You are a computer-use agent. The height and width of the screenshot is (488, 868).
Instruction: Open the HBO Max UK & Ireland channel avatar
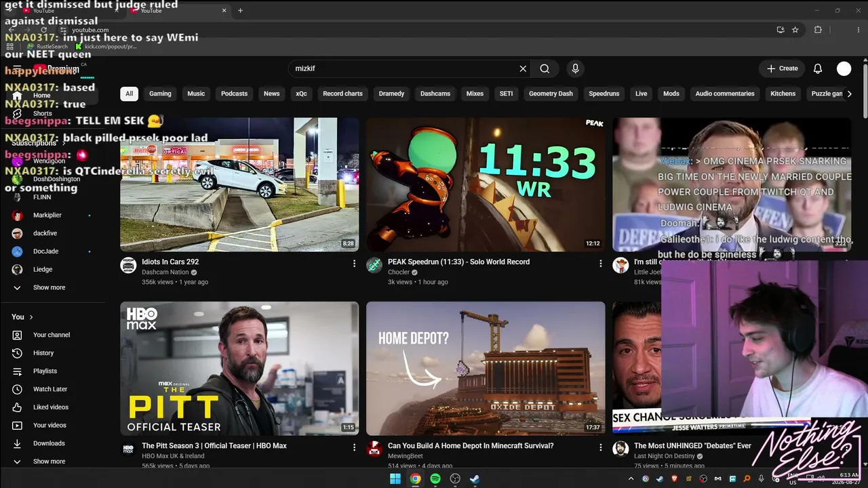click(128, 449)
